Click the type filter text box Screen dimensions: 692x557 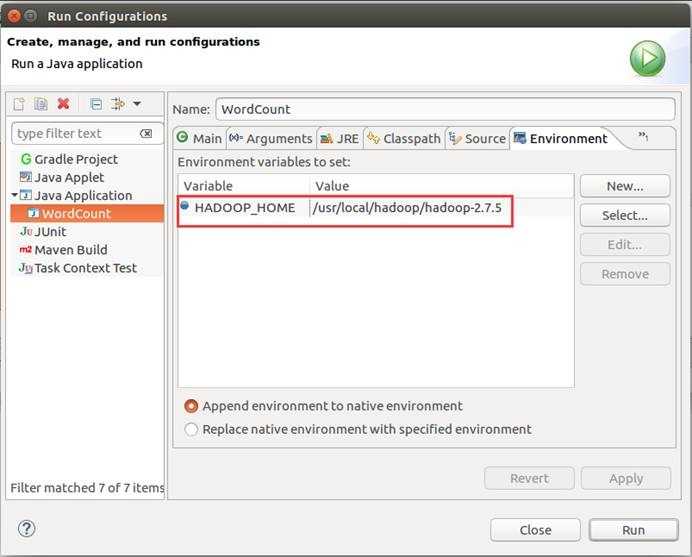click(x=87, y=134)
